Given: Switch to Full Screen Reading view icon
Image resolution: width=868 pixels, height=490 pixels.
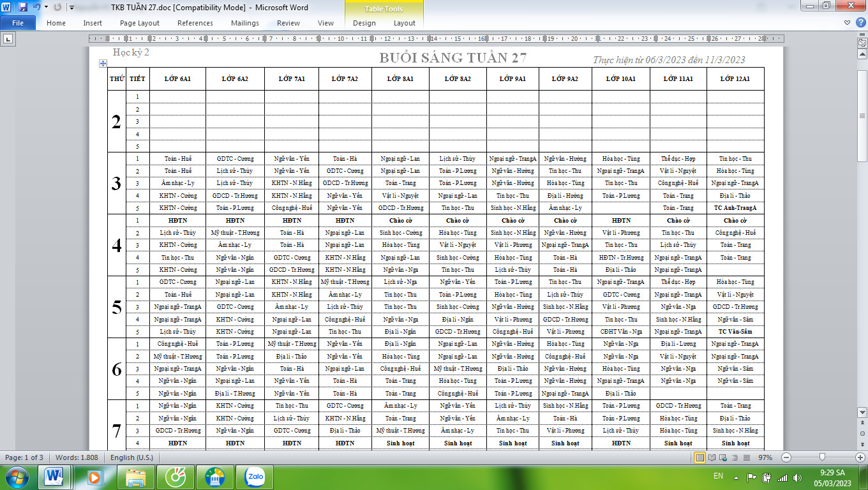Looking at the screenshot, I should [712, 457].
